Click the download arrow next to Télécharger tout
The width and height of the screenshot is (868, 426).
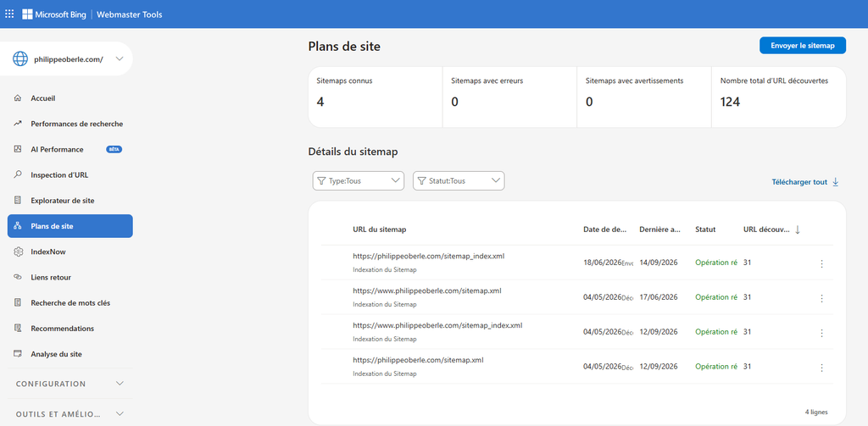836,182
